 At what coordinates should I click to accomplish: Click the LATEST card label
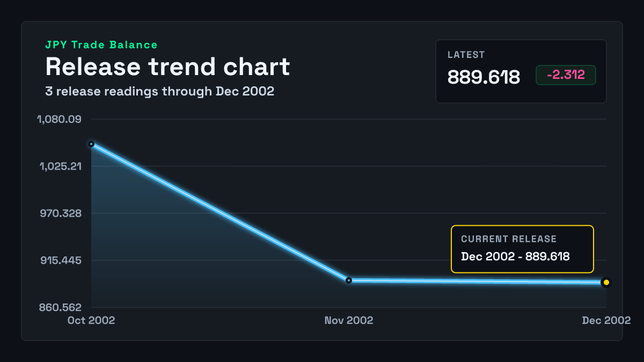pyautogui.click(x=466, y=55)
